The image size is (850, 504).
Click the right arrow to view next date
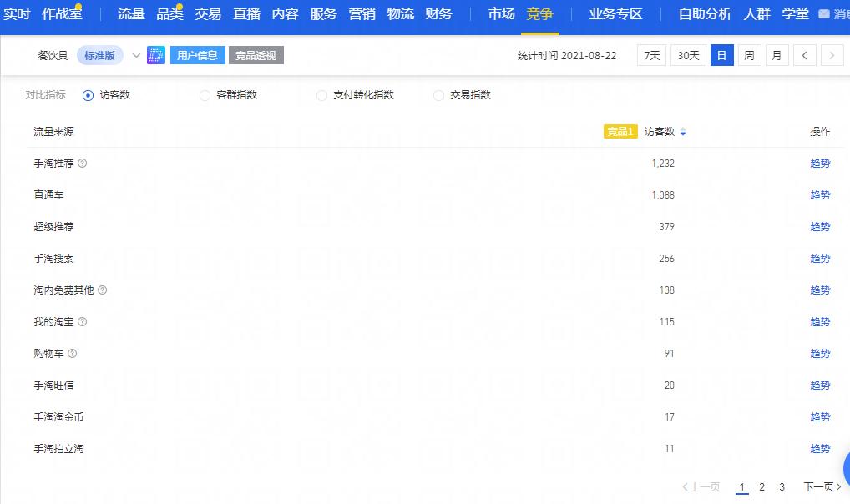[832, 54]
